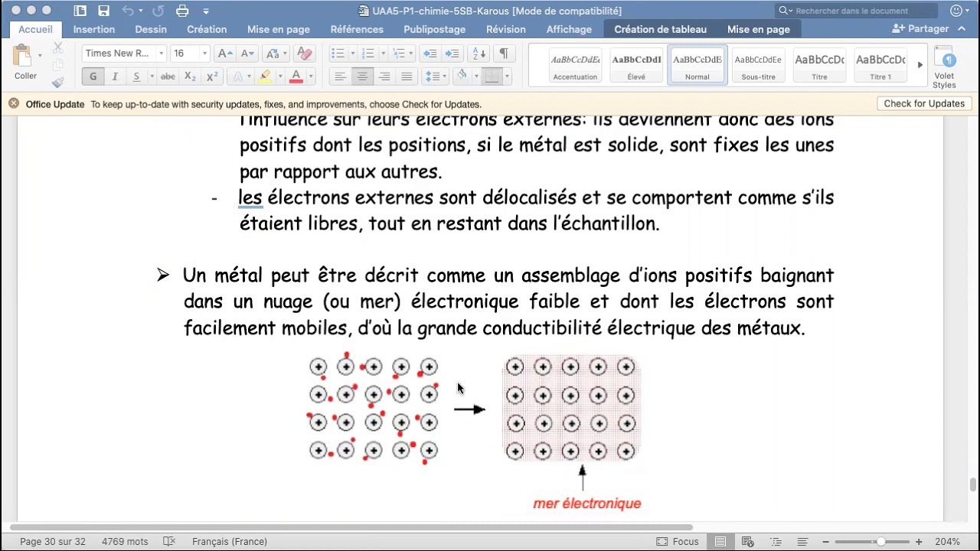The width and height of the screenshot is (980, 551).
Task: Toggle center alignment button
Action: point(362,77)
